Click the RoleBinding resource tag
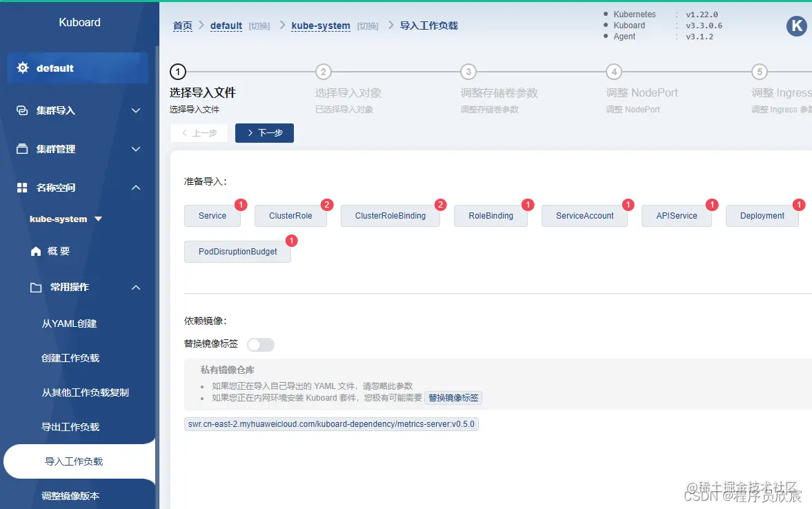This screenshot has width=812, height=509. point(491,216)
